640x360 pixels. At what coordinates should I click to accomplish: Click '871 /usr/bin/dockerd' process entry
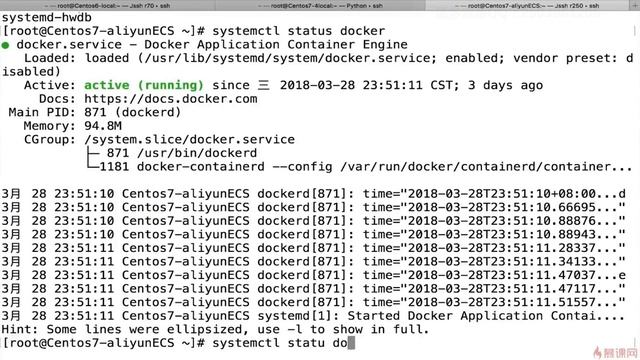[182, 153]
